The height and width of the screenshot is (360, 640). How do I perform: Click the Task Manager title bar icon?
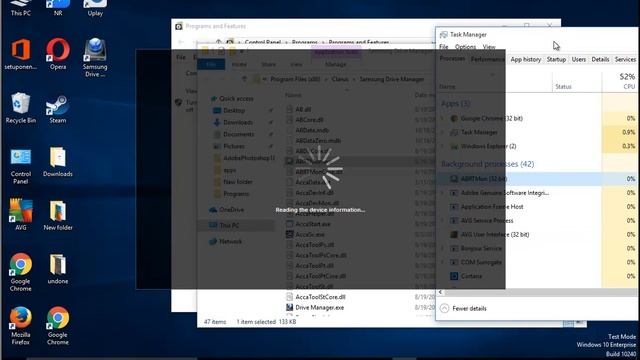[x=443, y=35]
